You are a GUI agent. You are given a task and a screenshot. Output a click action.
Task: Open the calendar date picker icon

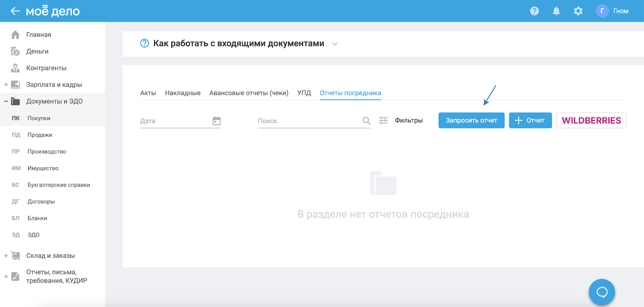pos(217,121)
